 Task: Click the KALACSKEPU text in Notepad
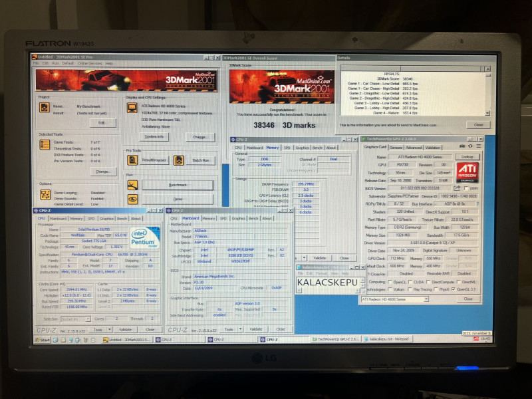click(x=327, y=282)
